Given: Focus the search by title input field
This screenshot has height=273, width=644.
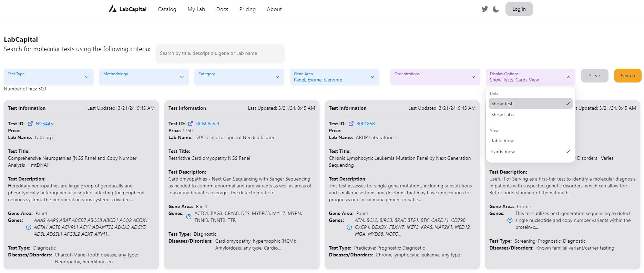Looking at the screenshot, I should [220, 53].
